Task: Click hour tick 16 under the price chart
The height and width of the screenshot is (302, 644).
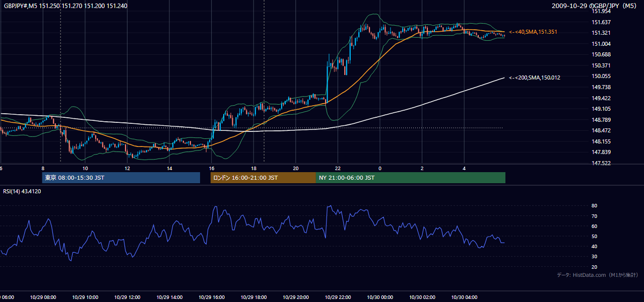Action: tap(212, 168)
